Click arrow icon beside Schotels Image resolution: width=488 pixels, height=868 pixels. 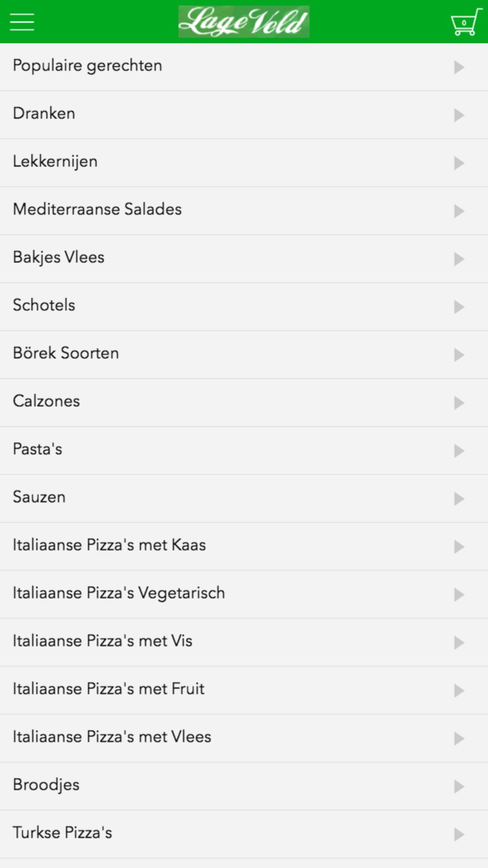[x=459, y=307]
